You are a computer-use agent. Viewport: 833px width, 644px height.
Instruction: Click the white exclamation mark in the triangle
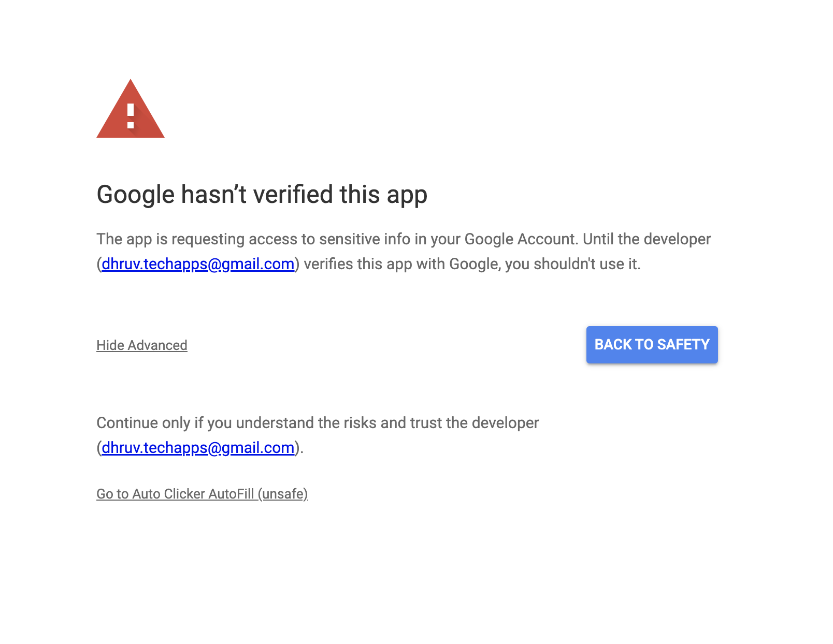131,115
